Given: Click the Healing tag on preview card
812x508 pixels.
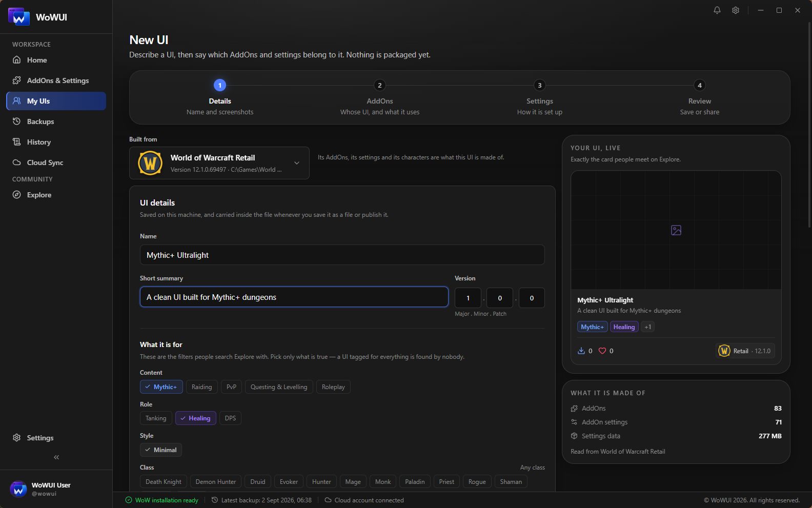Looking at the screenshot, I should (x=624, y=327).
